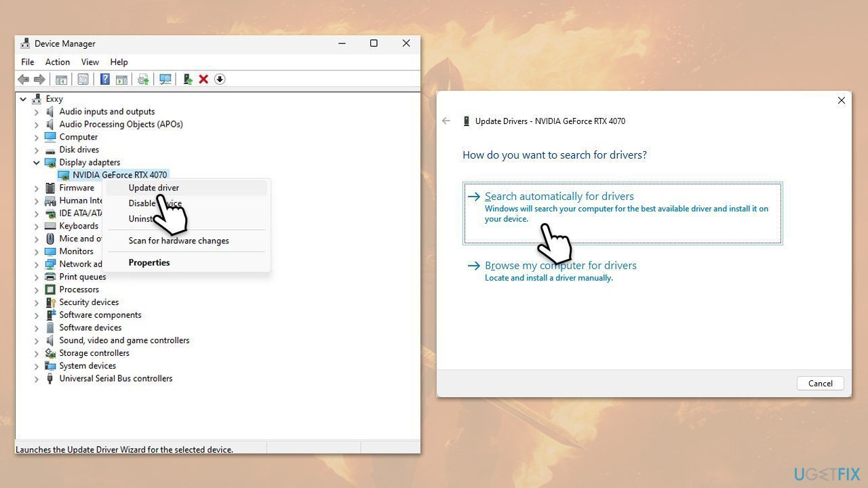Expand the Universal Serial Bus controllers node
Screen dimensions: 868x488
(x=37, y=379)
